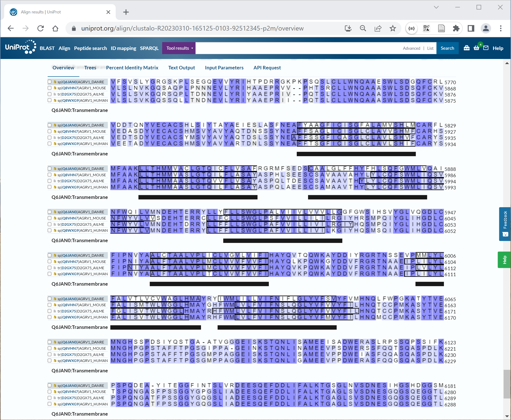Open the BLAST menu item
This screenshot has height=420, width=511.
tap(47, 48)
